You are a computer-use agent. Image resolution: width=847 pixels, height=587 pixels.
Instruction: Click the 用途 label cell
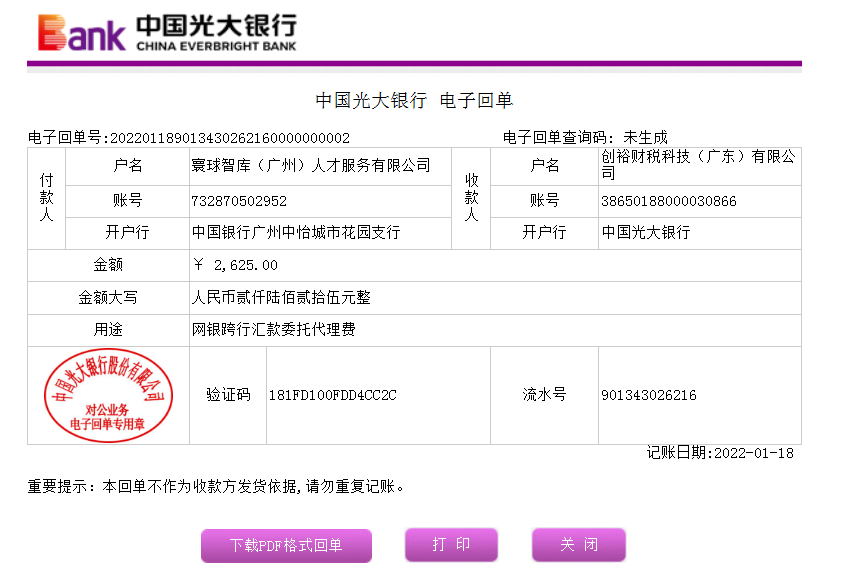pos(108,330)
